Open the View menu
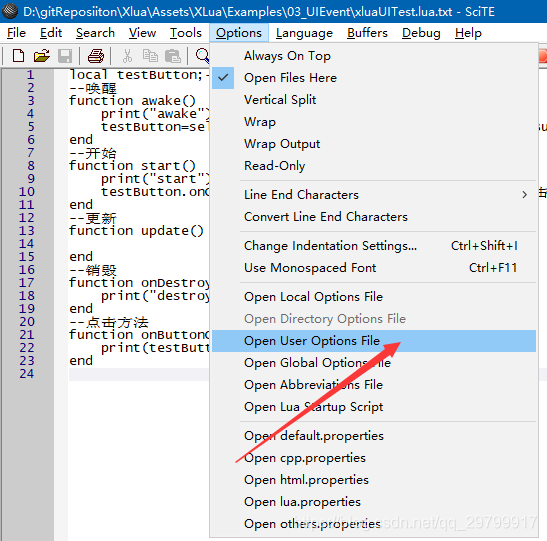The height and width of the screenshot is (541, 547). pyautogui.click(x=142, y=33)
